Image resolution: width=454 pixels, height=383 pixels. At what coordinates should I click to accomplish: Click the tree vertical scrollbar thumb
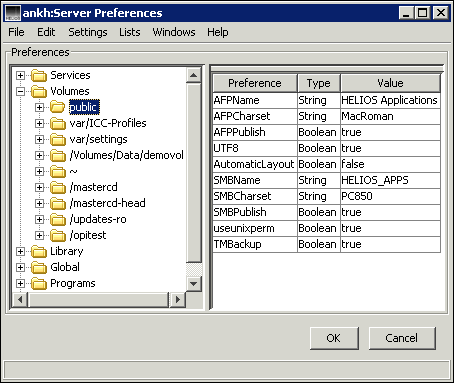pyautogui.click(x=193, y=173)
